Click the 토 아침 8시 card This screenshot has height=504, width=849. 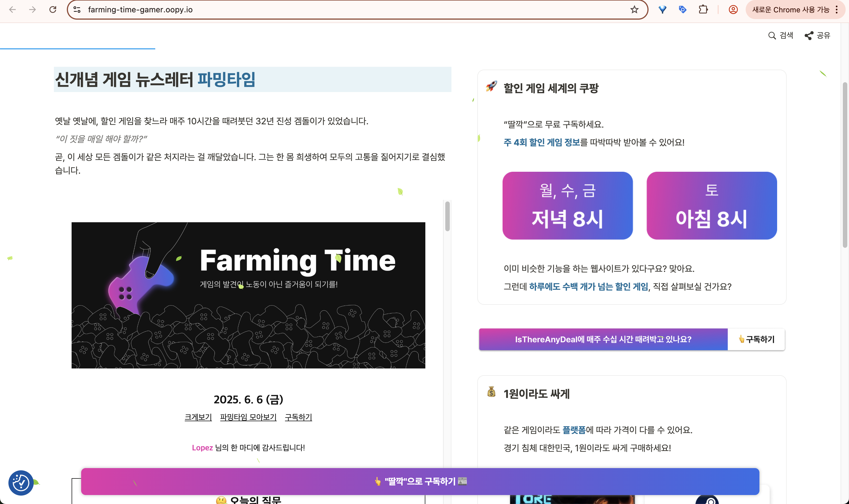tap(711, 205)
